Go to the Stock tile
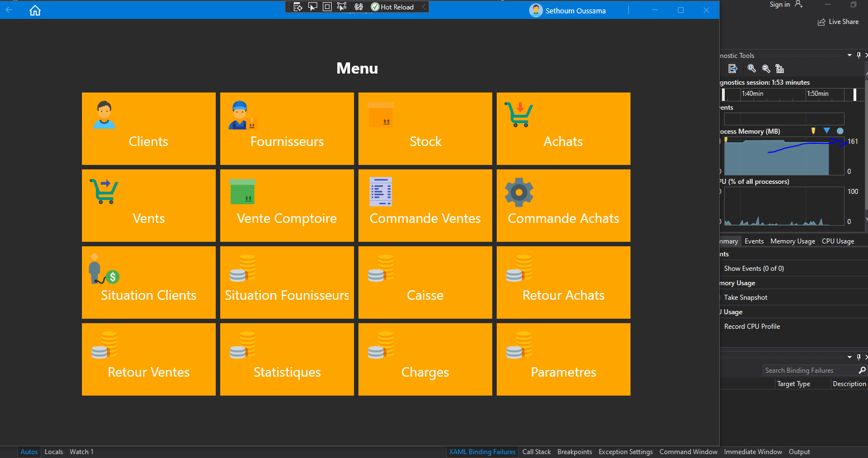The height and width of the screenshot is (458, 868). pyautogui.click(x=425, y=129)
